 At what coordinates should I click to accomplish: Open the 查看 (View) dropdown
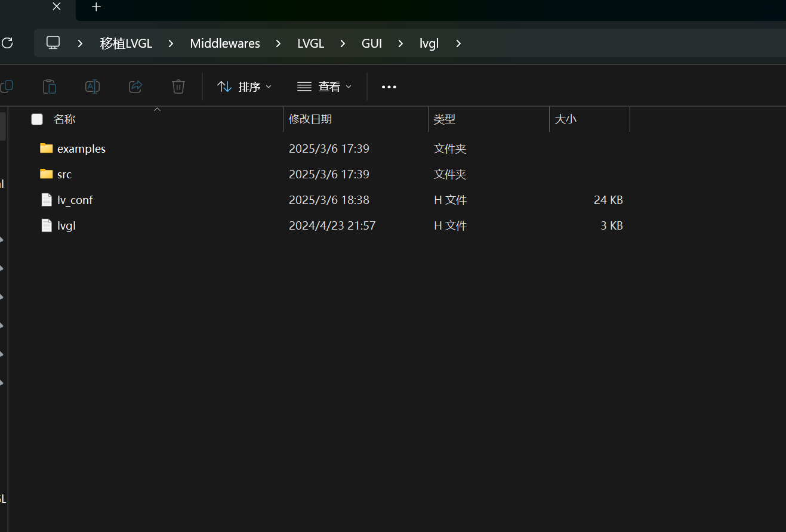pos(323,86)
